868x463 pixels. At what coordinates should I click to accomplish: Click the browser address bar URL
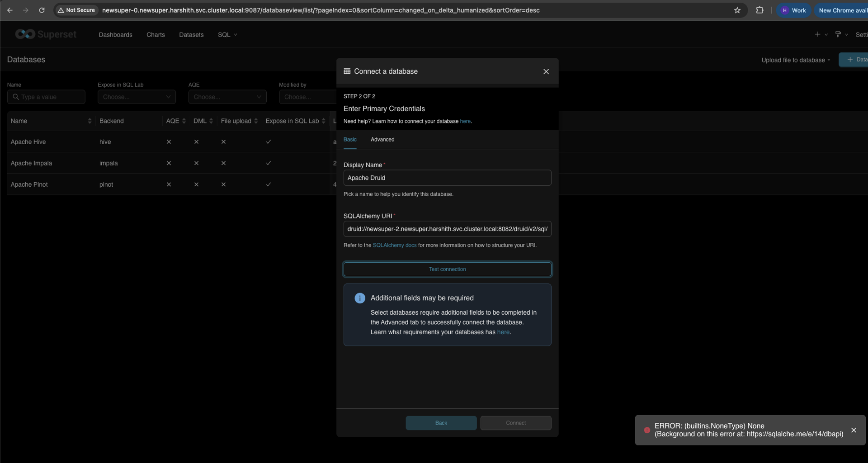point(321,10)
